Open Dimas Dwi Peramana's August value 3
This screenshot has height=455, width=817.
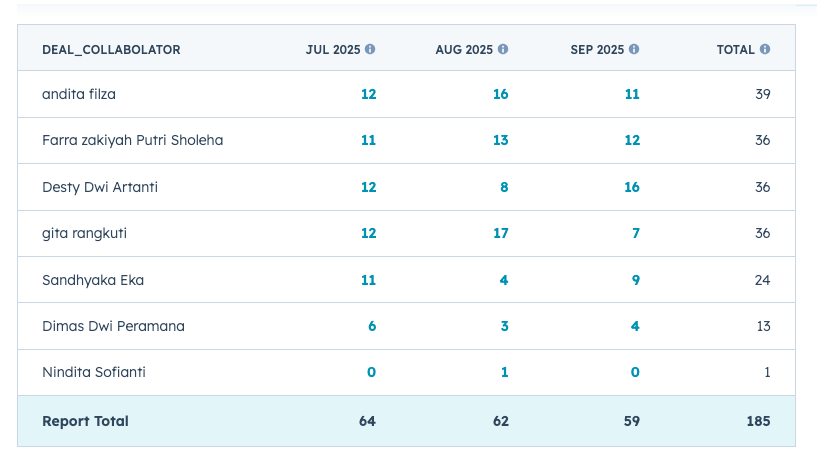504,326
